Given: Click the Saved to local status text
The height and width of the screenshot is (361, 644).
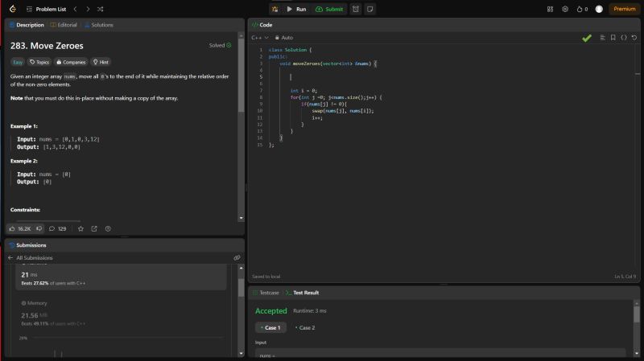Looking at the screenshot, I should tap(266, 277).
